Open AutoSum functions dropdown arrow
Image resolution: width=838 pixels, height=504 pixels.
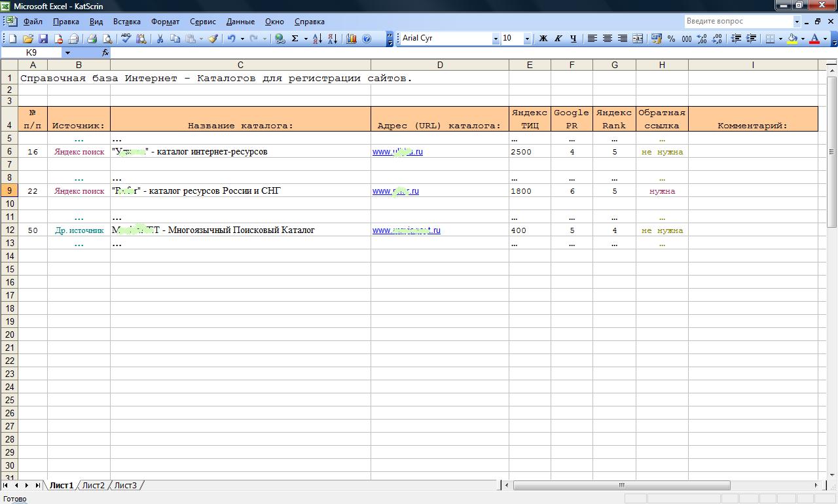point(306,39)
